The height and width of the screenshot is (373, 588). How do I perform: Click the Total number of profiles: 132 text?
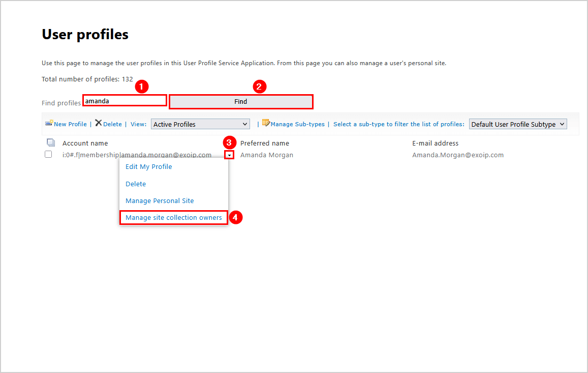87,79
